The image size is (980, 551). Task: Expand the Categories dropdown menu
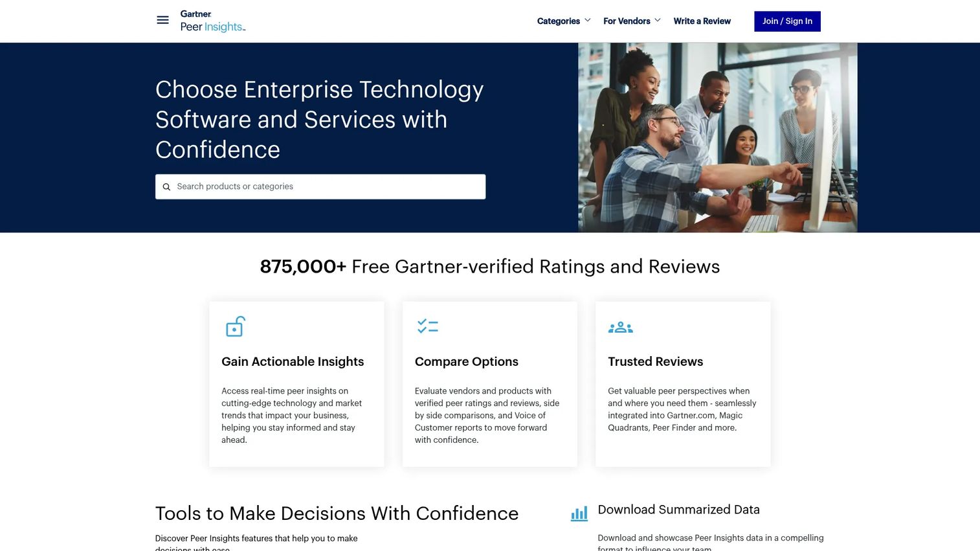(564, 21)
